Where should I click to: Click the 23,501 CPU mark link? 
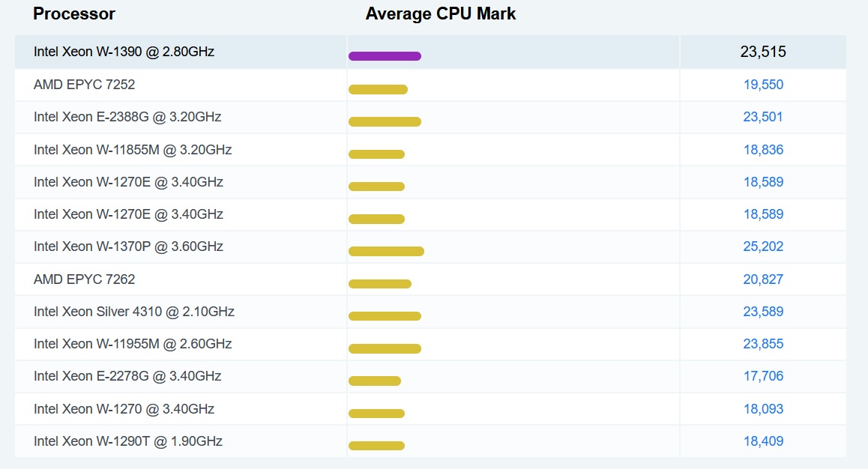[763, 117]
